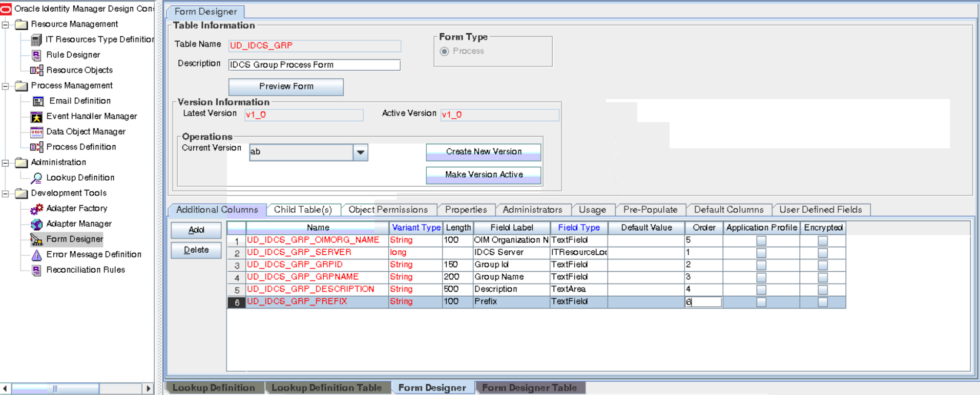The image size is (980, 395).
Task: Click the Resource Management folder icon
Action: point(22,25)
